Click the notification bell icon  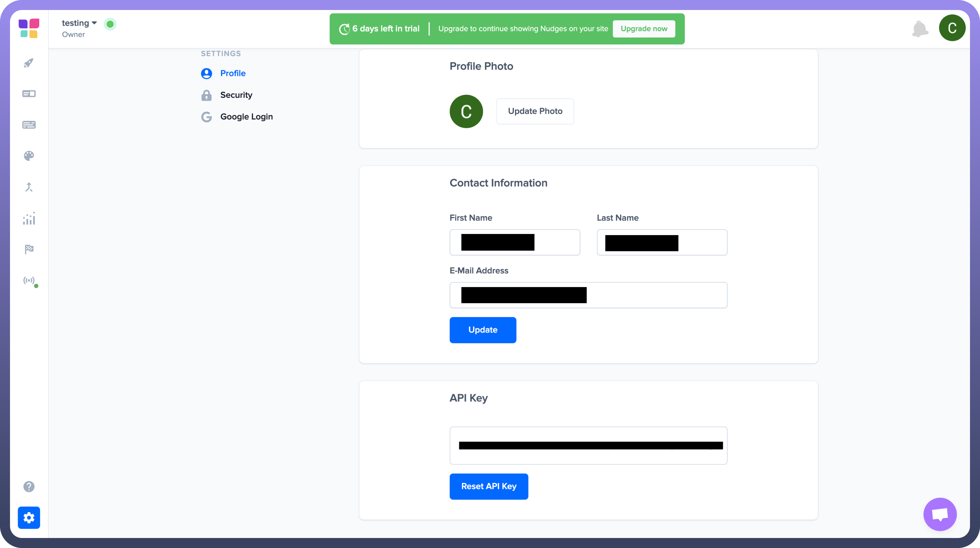pos(920,28)
